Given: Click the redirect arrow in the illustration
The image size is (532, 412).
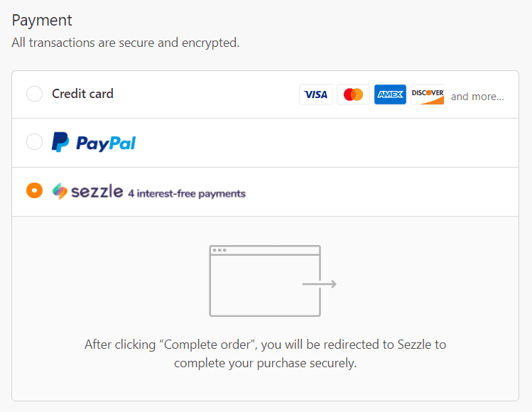Looking at the screenshot, I should tap(319, 283).
